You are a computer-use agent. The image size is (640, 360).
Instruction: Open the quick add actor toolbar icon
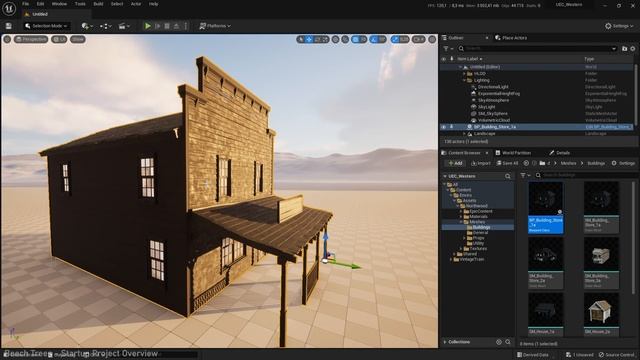[87, 26]
